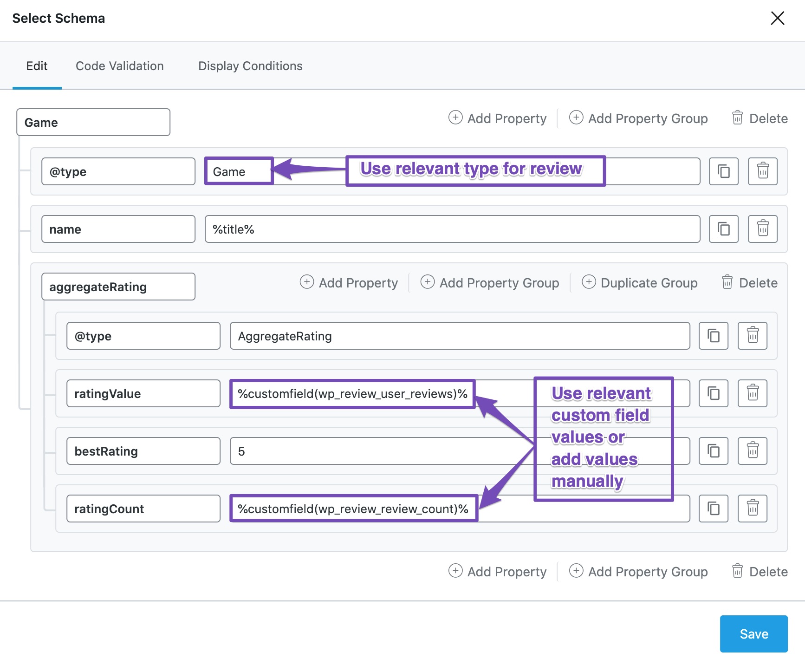Duplicate the AggregateRating @type row
Screen dimensions: 805x672
coord(714,336)
